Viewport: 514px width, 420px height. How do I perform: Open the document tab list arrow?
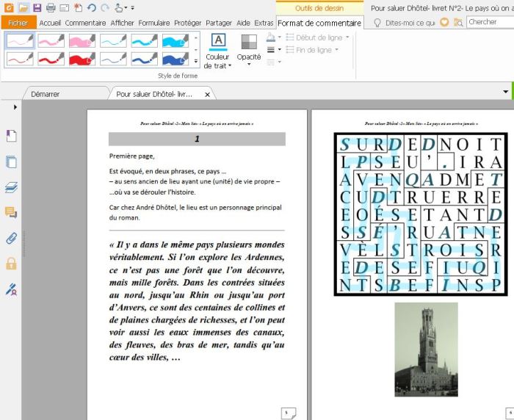click(505, 92)
